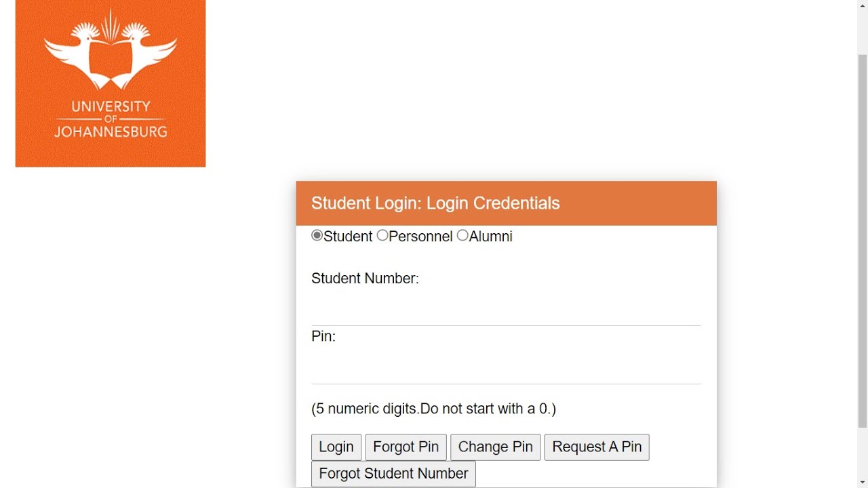The height and width of the screenshot is (488, 868).
Task: Click the scrollbar down arrow
Action: 863,483
